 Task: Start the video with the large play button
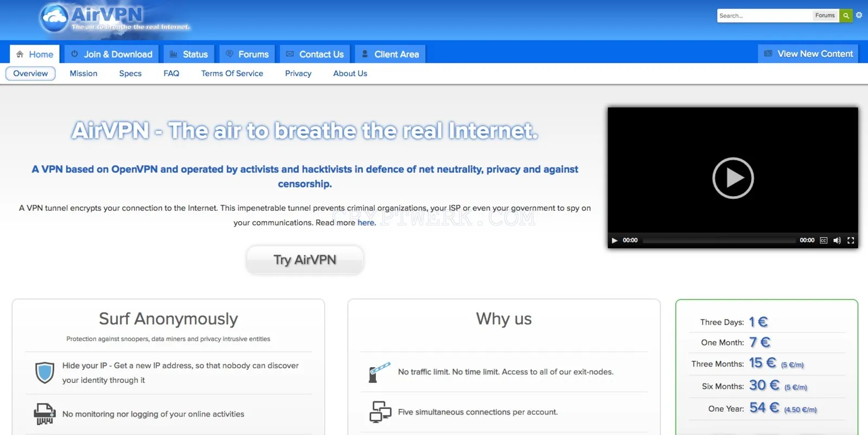[x=733, y=178]
